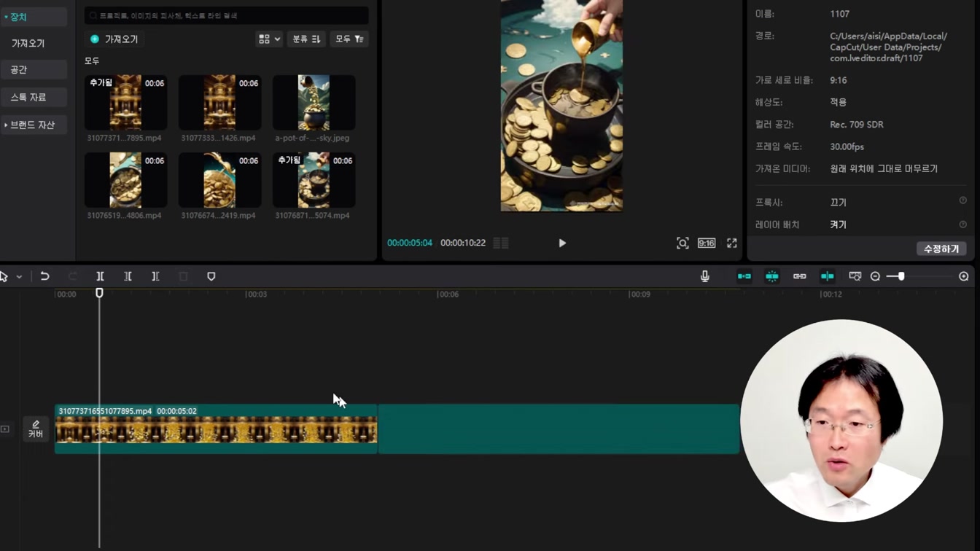Open the pointer tool mode dropdown arrow
Image resolution: width=980 pixels, height=551 pixels.
(x=19, y=277)
